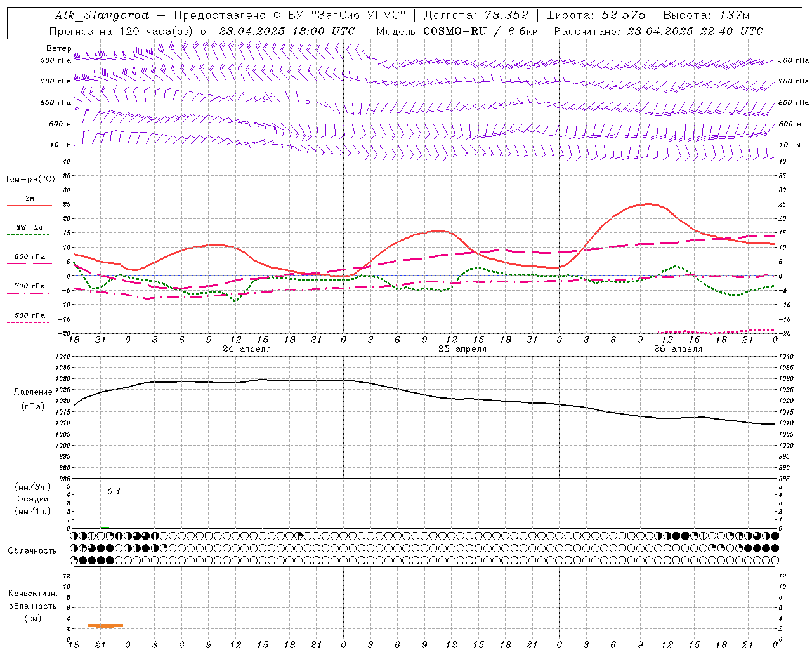
Task: Click 'Рассчитано: 23.04.2025 22:40 UTC' timestamp
Action: 658,31
